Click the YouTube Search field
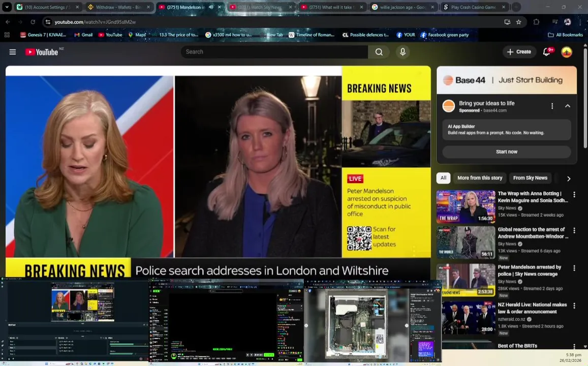588x366 pixels. pos(274,52)
